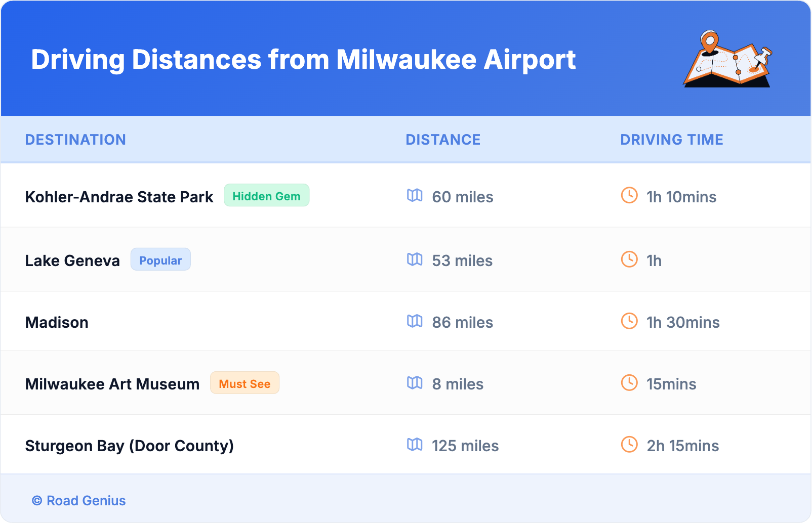Select the Destination column header
This screenshot has height=523, width=812.
[x=75, y=140]
